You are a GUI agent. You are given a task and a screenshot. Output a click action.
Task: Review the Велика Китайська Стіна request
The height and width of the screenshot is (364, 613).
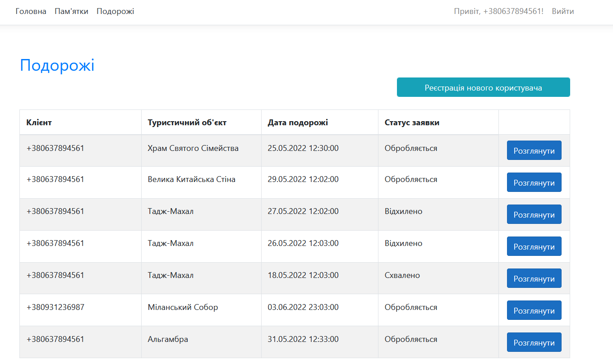coord(534,182)
